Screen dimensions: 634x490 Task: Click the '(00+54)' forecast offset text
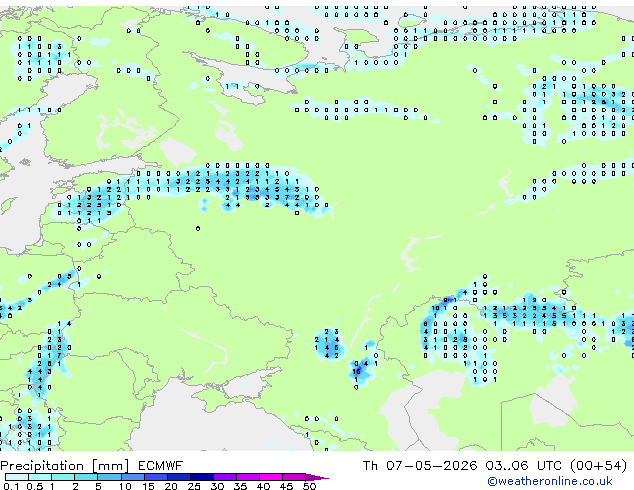pos(598,466)
